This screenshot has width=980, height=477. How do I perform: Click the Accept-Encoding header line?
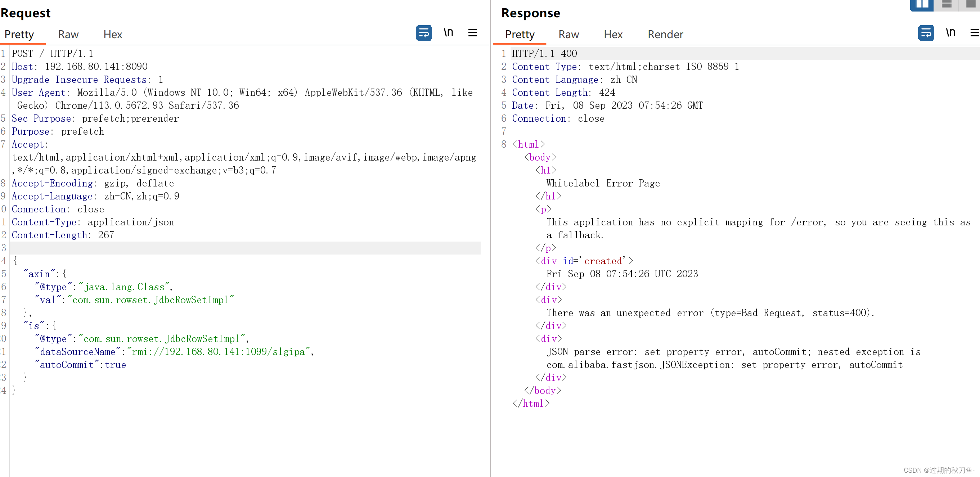pyautogui.click(x=93, y=183)
